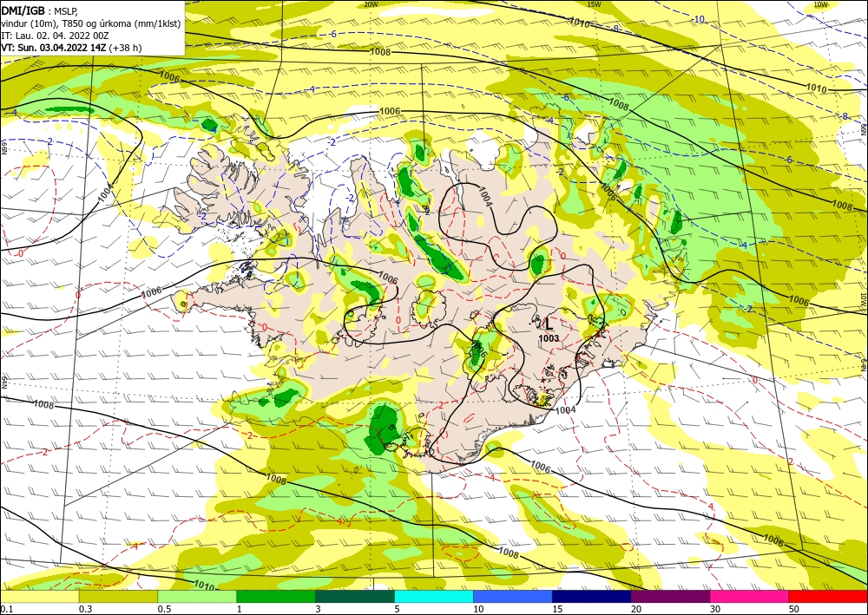
Task: Click the legend value 0.1
Action: tap(6, 609)
